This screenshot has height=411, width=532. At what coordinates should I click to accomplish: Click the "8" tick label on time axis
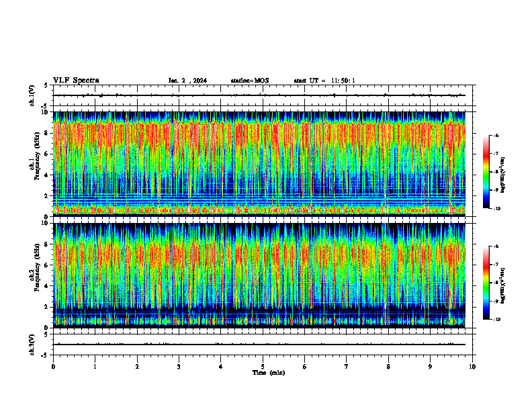388,367
